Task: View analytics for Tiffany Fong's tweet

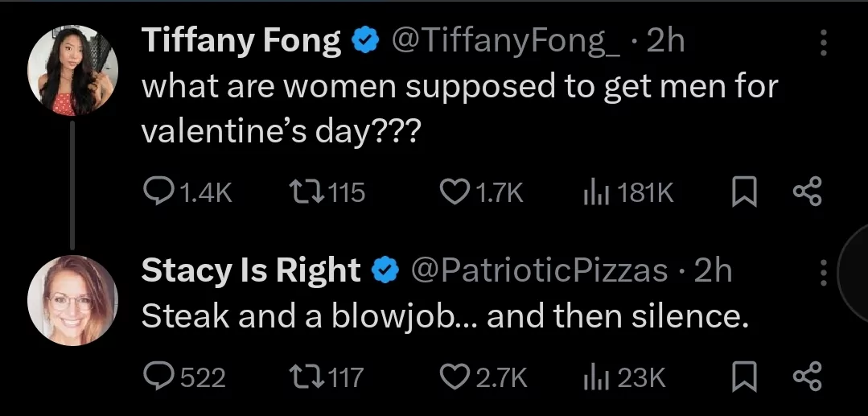Action: tap(629, 193)
